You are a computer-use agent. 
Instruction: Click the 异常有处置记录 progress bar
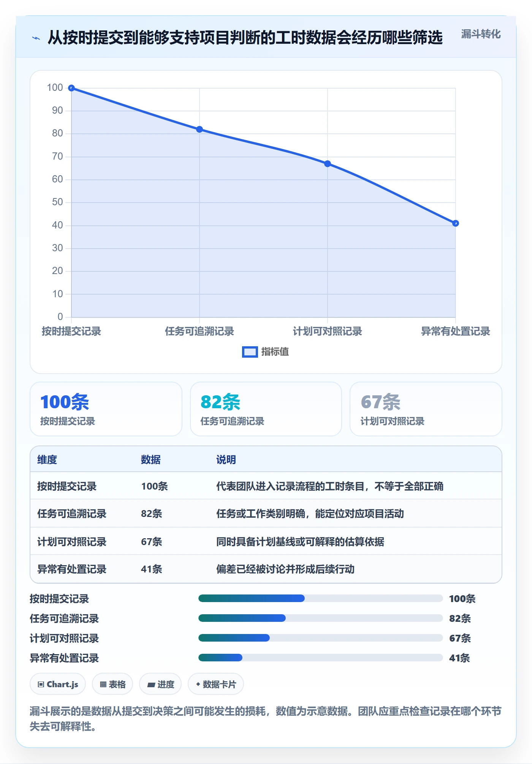[x=320, y=658]
